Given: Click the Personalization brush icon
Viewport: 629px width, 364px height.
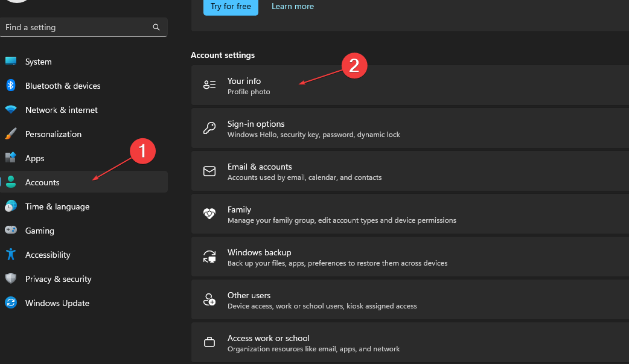Looking at the screenshot, I should 11,133.
